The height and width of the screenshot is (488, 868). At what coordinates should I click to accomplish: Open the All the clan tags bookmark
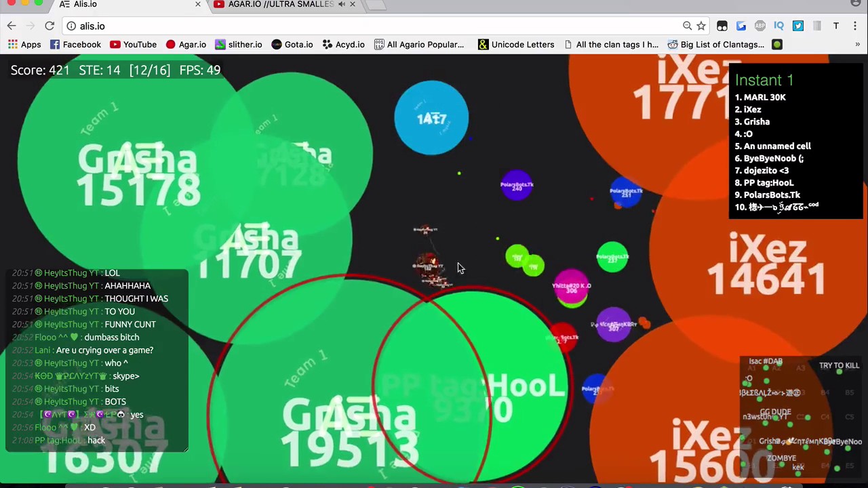click(611, 45)
